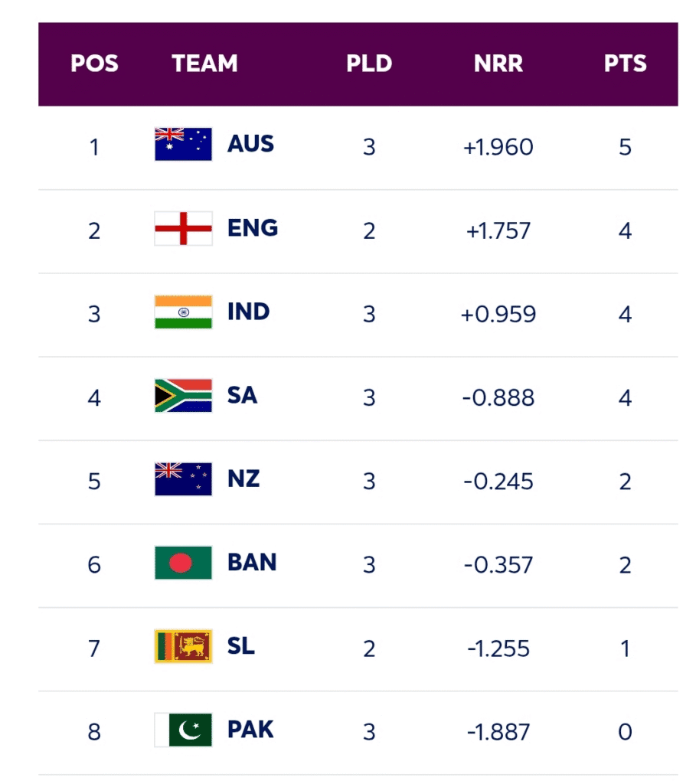Click the England flag icon
Viewport: 696px width, 784px height.
(183, 229)
